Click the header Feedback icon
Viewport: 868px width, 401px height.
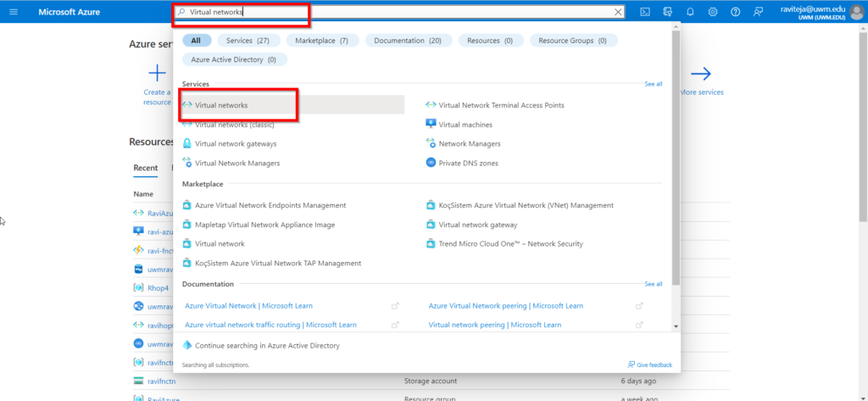[x=758, y=12]
